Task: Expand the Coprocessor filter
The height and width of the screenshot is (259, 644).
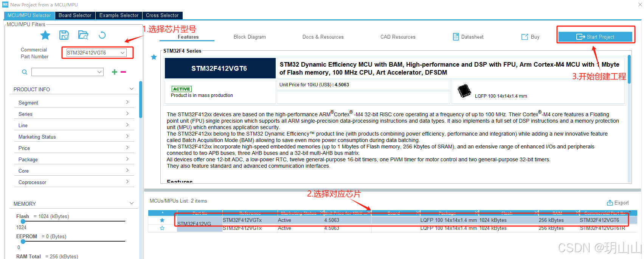Action: pos(74,182)
